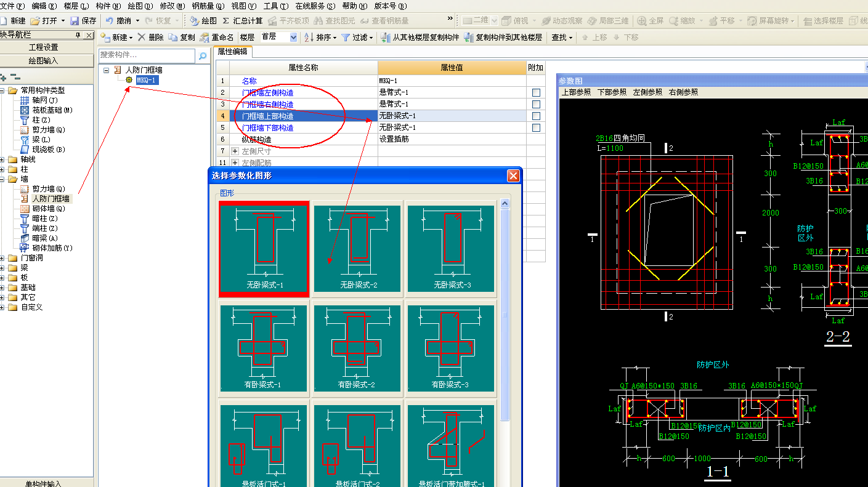
Task: Select MKQ-1 in the component list
Action: [x=147, y=80]
